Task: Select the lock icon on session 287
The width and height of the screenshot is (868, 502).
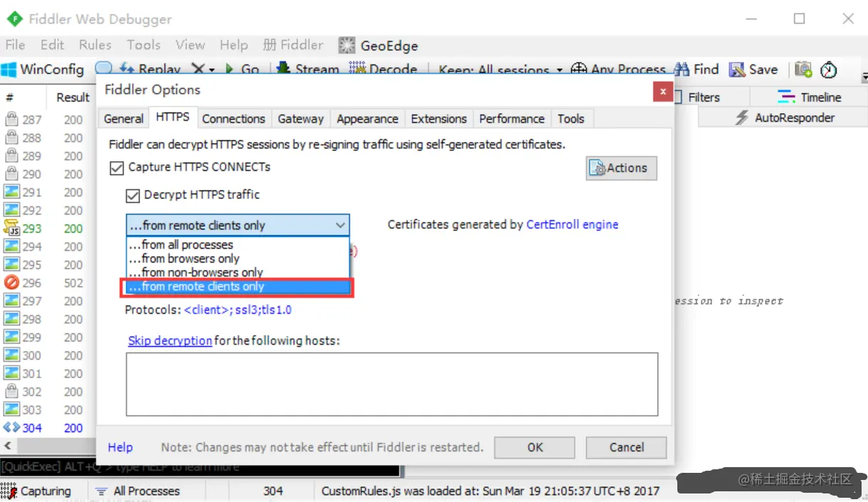Action: [11, 119]
